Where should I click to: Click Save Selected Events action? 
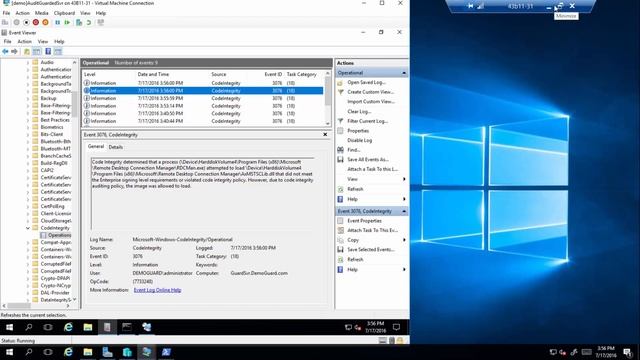coord(370,250)
